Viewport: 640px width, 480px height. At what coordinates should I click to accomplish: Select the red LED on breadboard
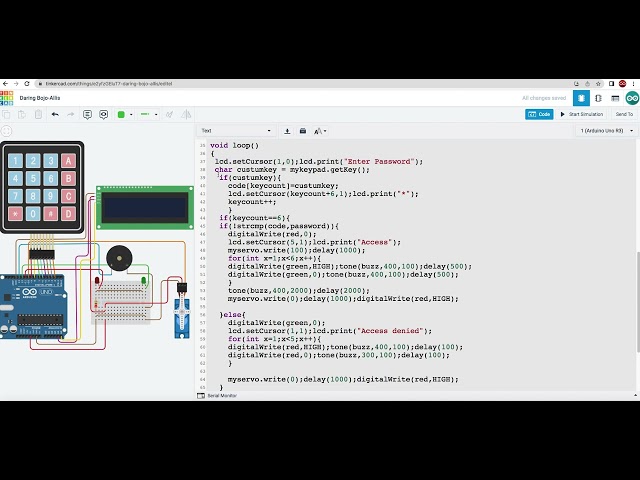[x=97, y=281]
